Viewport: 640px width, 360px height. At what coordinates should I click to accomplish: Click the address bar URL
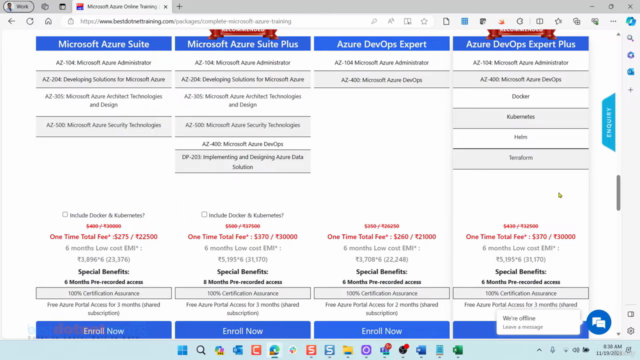pyautogui.click(x=186, y=21)
